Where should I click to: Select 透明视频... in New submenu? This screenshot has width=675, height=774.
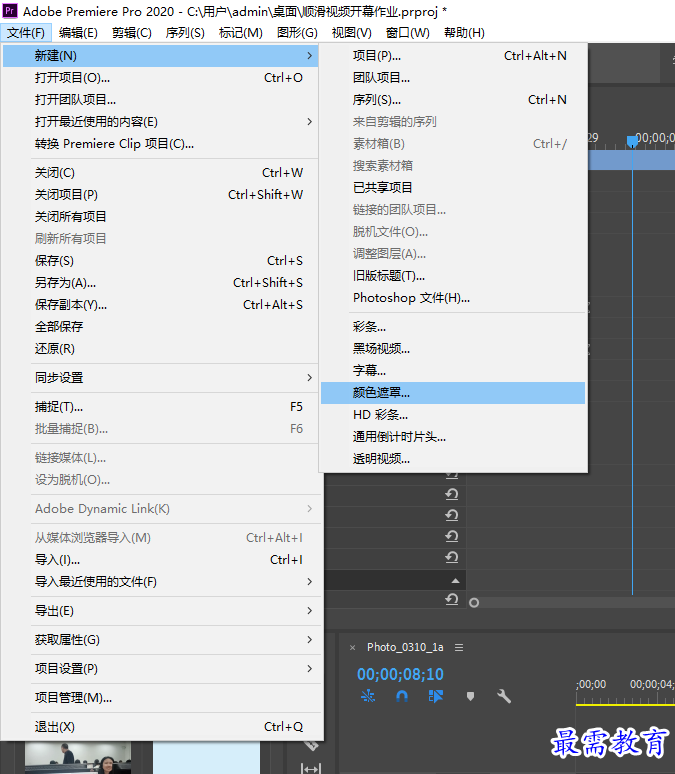click(x=453, y=459)
